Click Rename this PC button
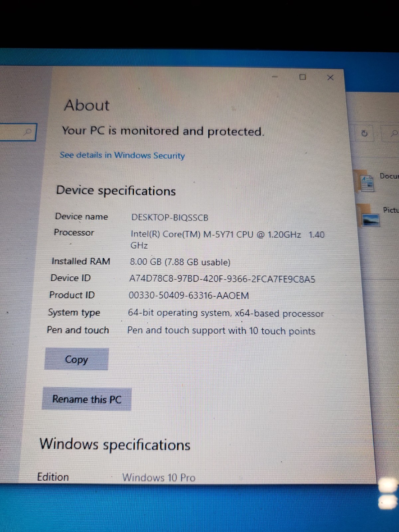This screenshot has width=399, height=532. pos(87,399)
